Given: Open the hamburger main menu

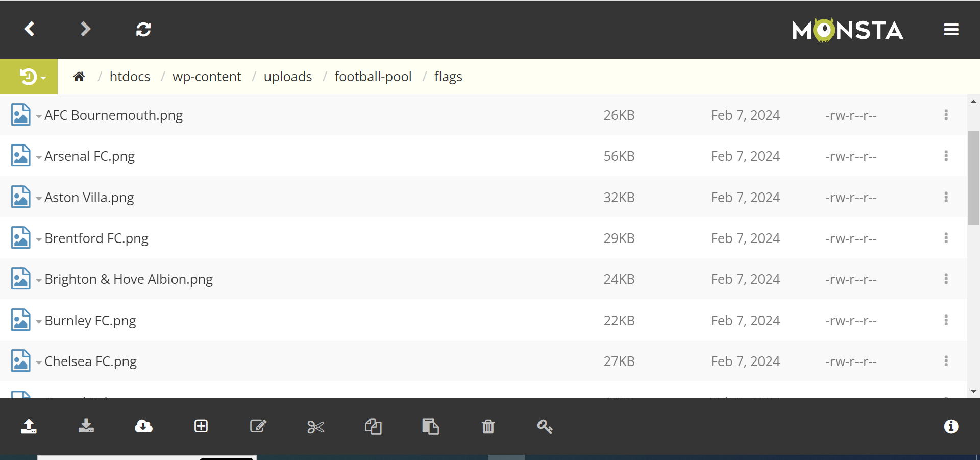Looking at the screenshot, I should pos(951,30).
